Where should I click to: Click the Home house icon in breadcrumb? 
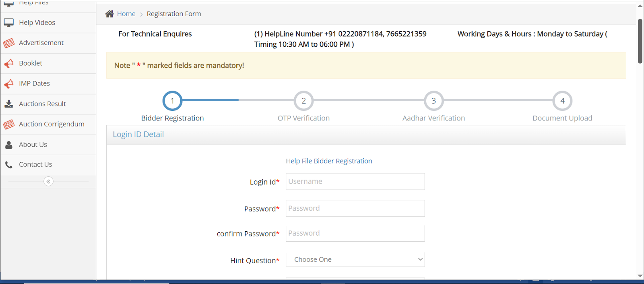click(x=109, y=14)
